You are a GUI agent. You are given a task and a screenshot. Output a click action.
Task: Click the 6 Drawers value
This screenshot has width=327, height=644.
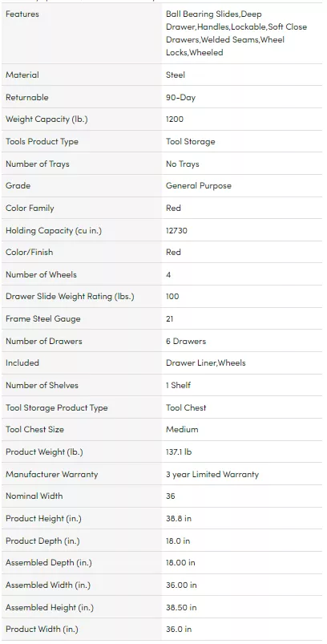point(186,342)
